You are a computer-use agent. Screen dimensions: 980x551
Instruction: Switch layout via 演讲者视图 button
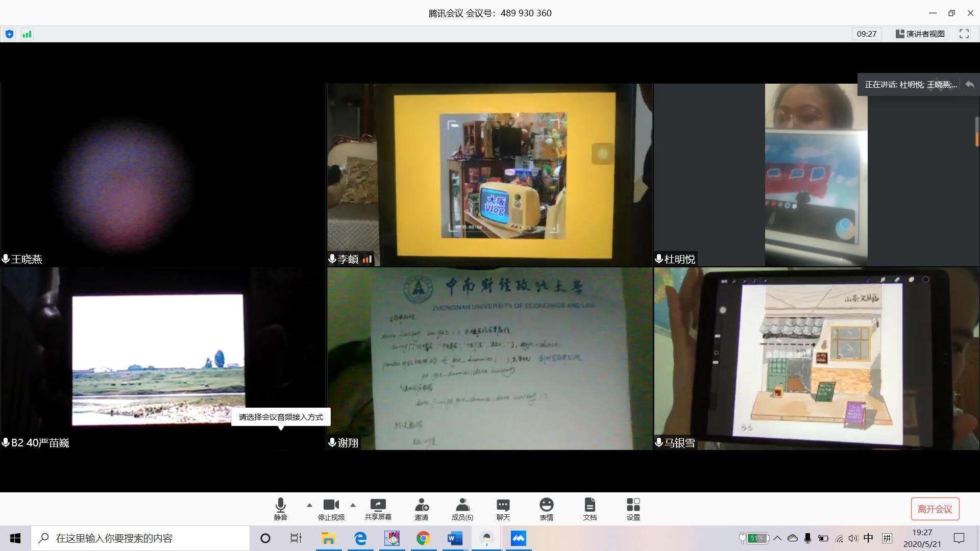[920, 34]
